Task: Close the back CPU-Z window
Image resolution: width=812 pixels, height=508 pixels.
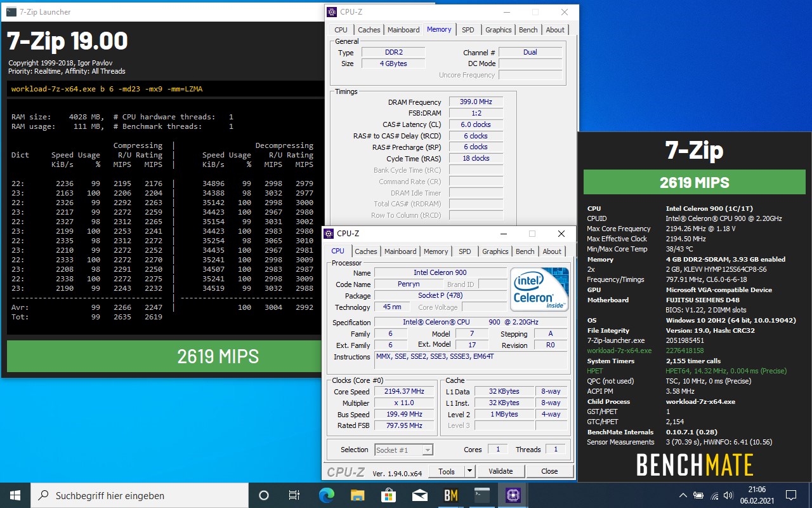Action: coord(565,12)
